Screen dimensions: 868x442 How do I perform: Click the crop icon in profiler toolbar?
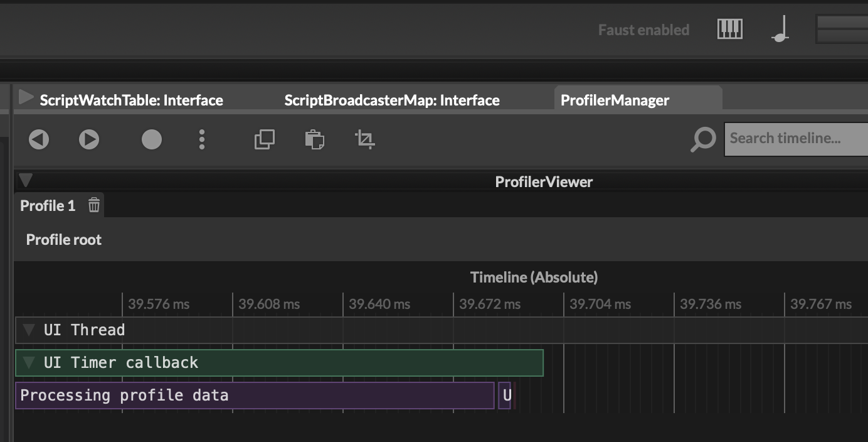[x=365, y=139]
